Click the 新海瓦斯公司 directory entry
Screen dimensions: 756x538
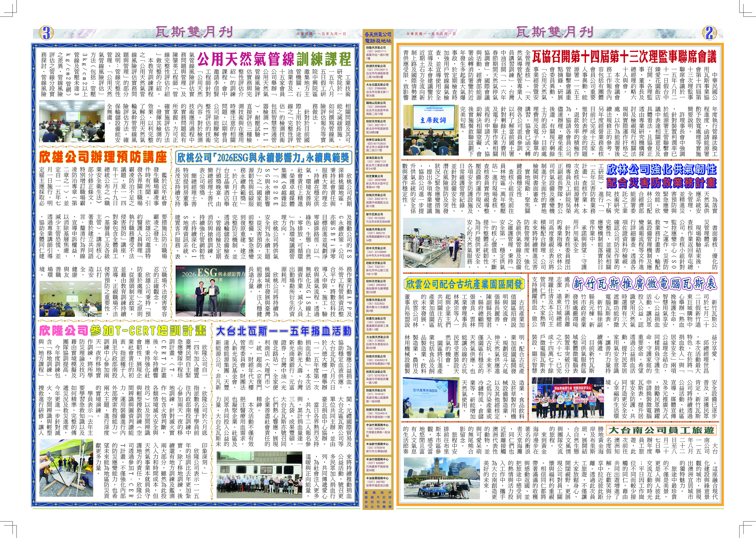(378, 163)
